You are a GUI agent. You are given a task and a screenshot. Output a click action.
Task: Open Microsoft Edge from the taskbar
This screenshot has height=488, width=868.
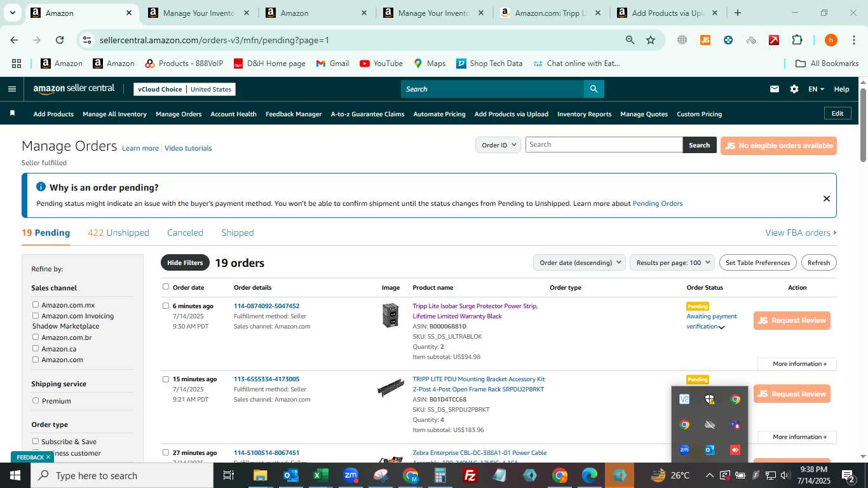590,475
